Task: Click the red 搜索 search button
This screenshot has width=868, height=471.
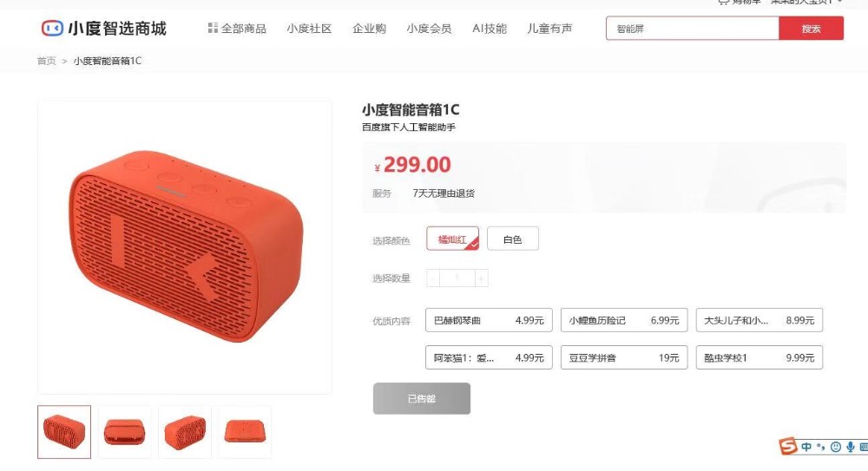Action: pos(811,29)
